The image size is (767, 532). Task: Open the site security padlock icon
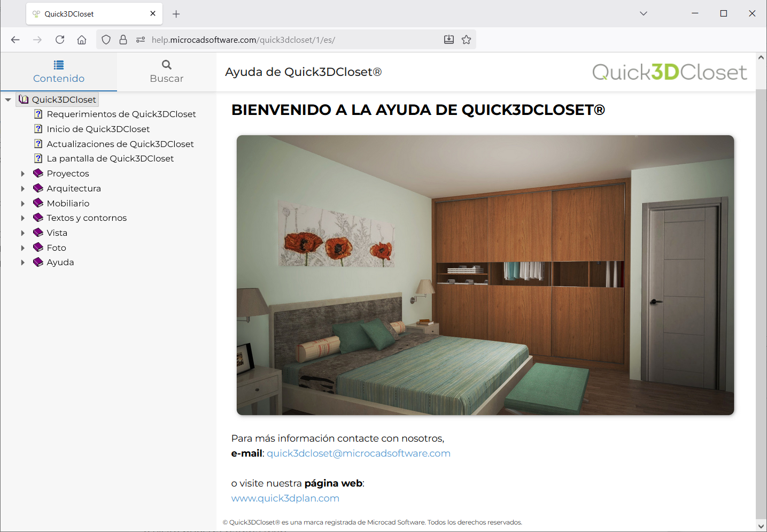pyautogui.click(x=123, y=40)
